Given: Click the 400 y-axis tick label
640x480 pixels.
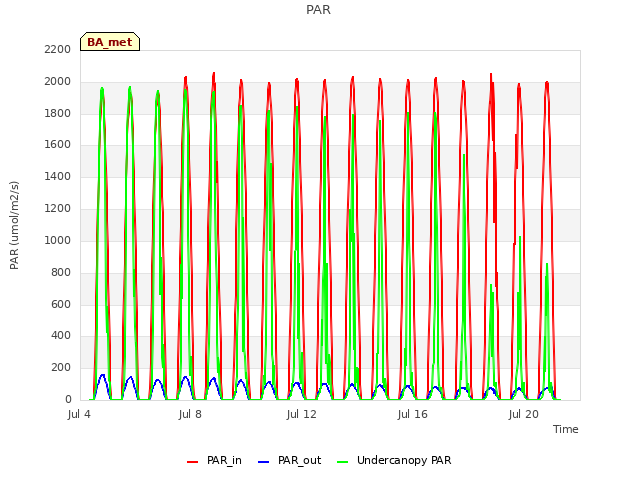Looking at the screenshot, I should point(61,336).
